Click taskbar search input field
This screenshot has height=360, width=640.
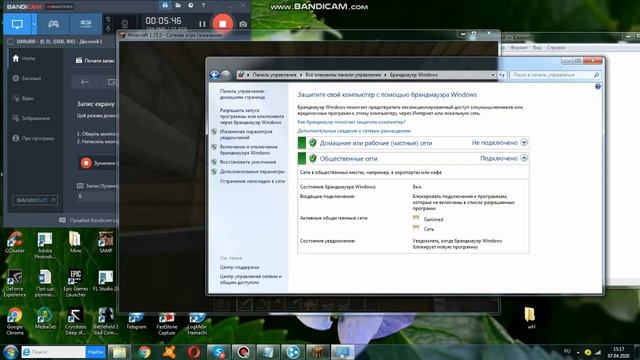click(x=53, y=352)
